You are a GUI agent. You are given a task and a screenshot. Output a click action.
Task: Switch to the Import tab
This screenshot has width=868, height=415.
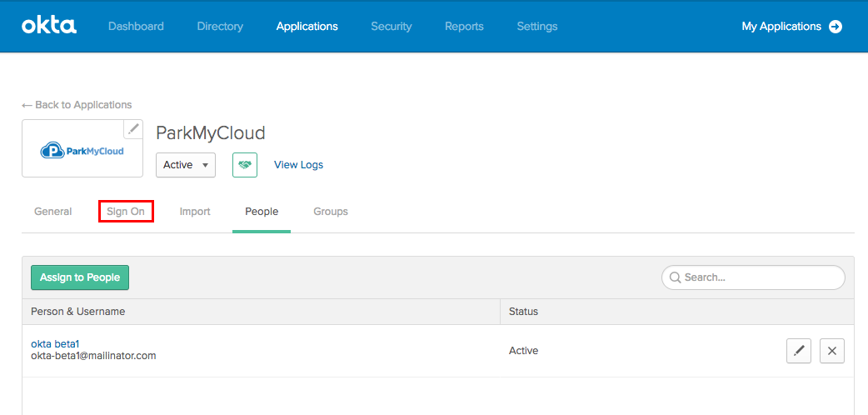[x=195, y=212]
